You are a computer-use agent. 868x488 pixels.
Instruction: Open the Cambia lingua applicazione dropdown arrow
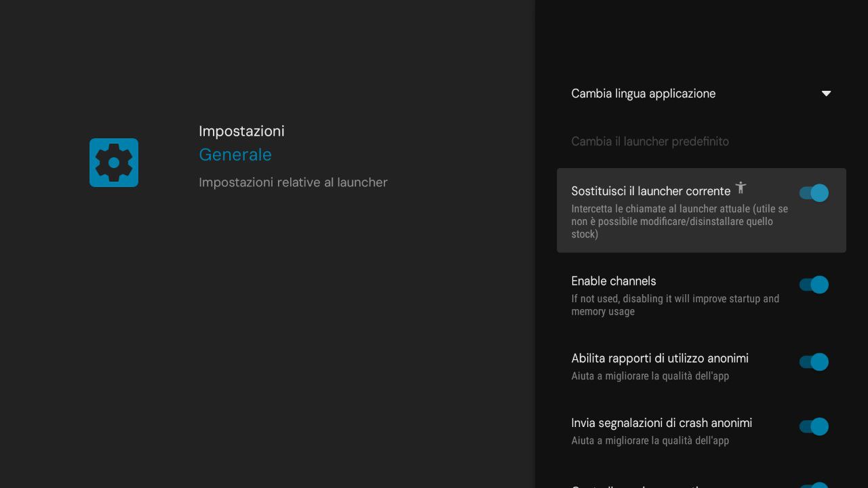tap(826, 94)
